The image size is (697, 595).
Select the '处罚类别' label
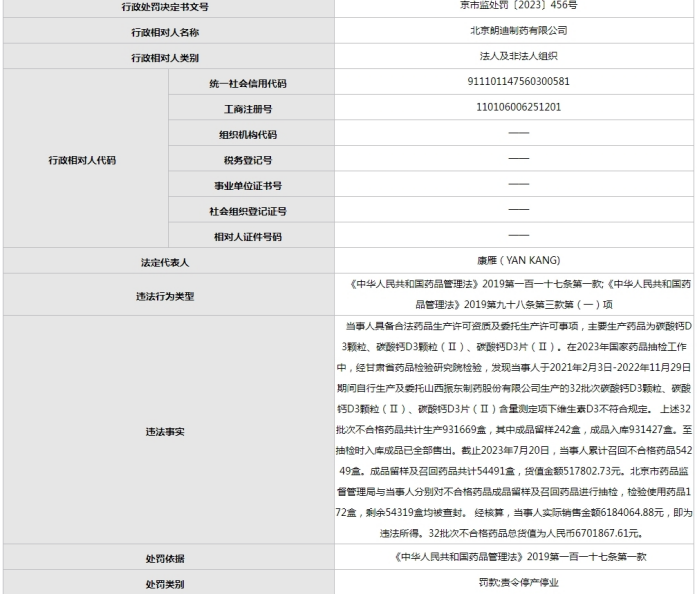tap(165, 584)
